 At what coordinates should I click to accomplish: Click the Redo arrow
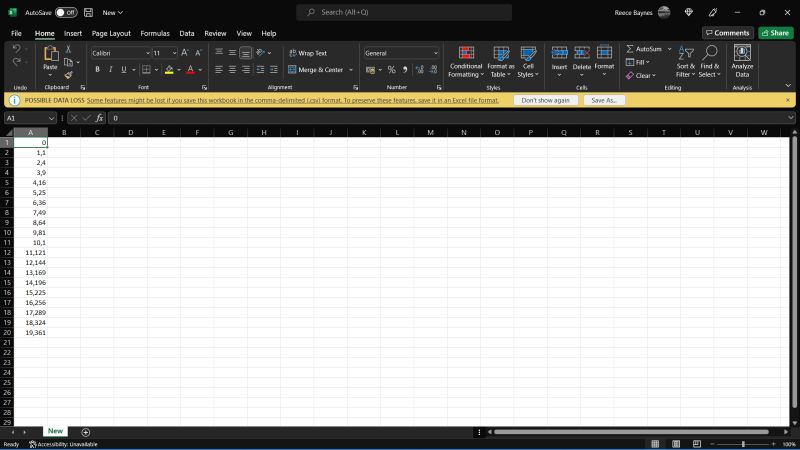coord(16,62)
